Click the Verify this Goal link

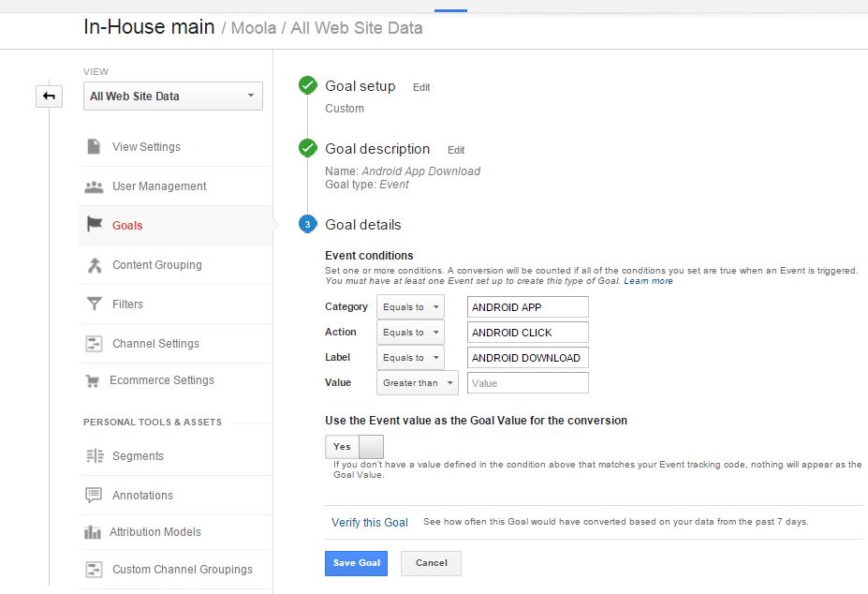coord(370,523)
